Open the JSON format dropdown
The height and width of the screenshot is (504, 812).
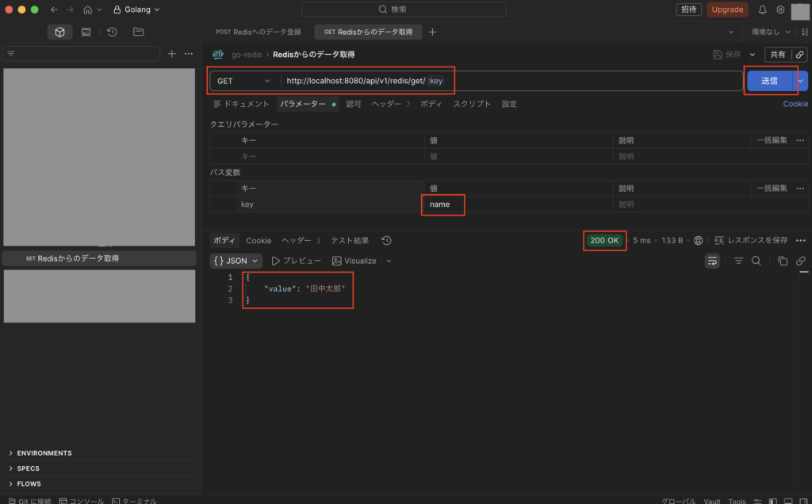pos(237,261)
